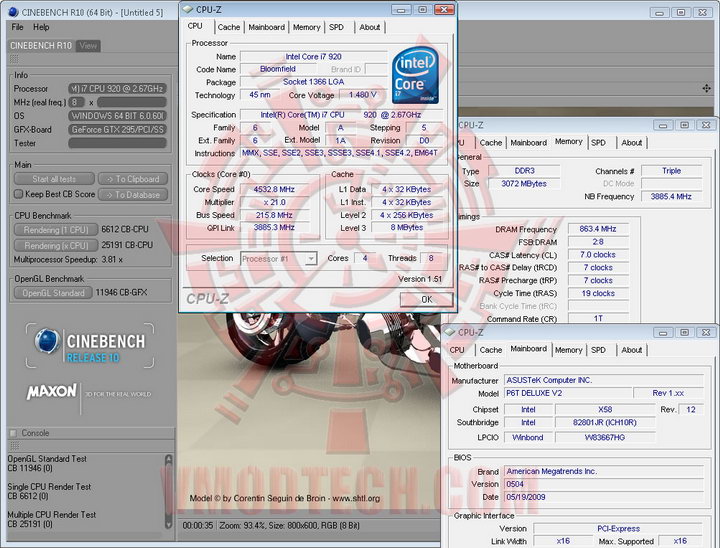Click the CINEBENCH R10 tab

point(41,46)
